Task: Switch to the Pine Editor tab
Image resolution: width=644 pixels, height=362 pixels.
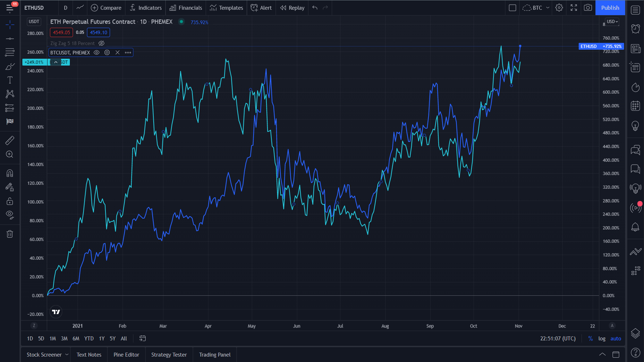Action: pyautogui.click(x=126, y=354)
